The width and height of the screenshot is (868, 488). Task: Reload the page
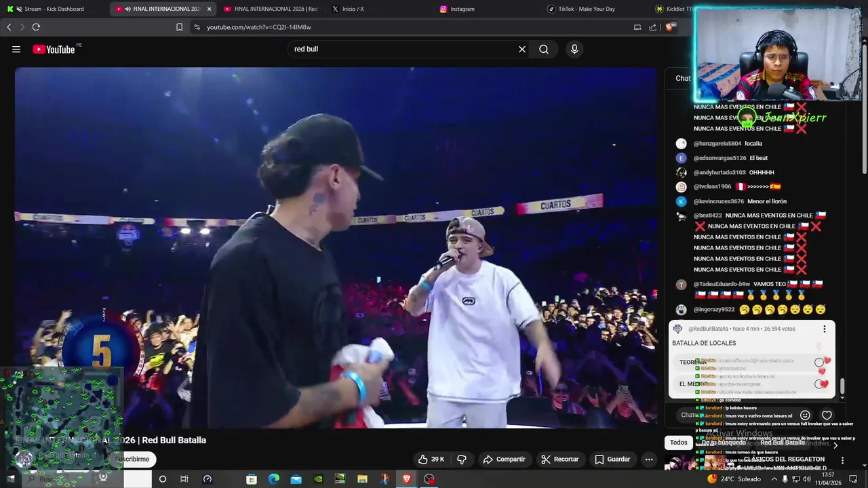(36, 27)
